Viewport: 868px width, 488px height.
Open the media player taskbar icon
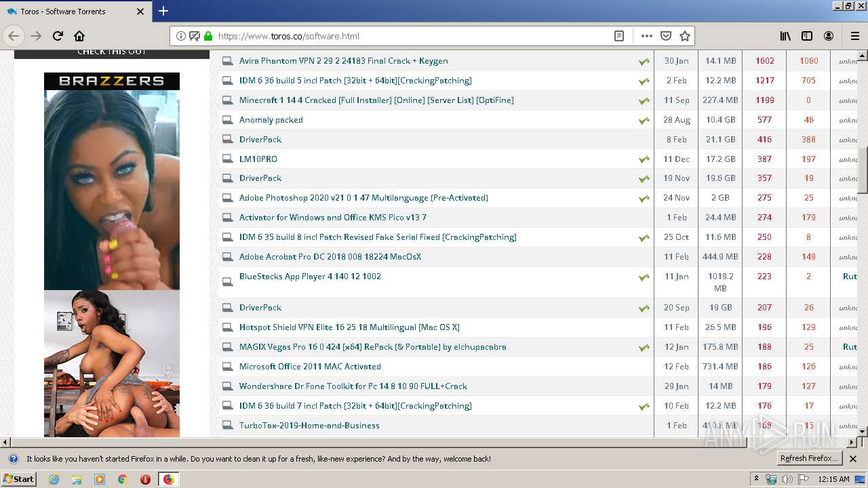[x=100, y=479]
